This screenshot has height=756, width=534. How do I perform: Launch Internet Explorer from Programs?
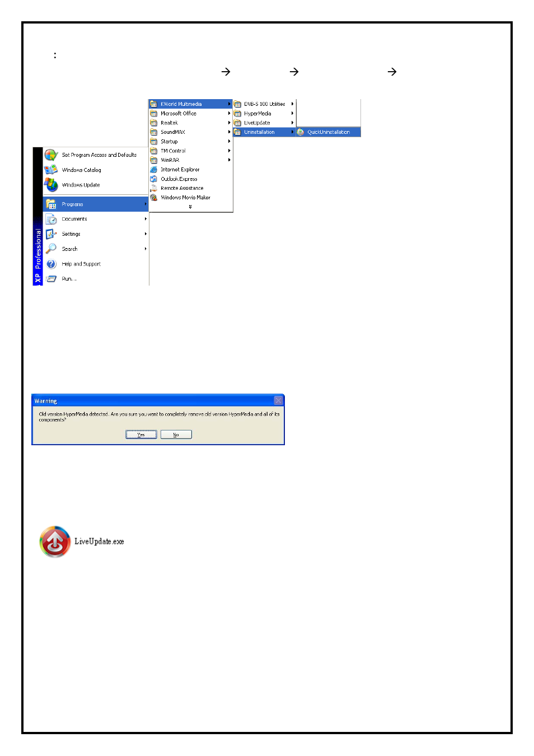190,170
